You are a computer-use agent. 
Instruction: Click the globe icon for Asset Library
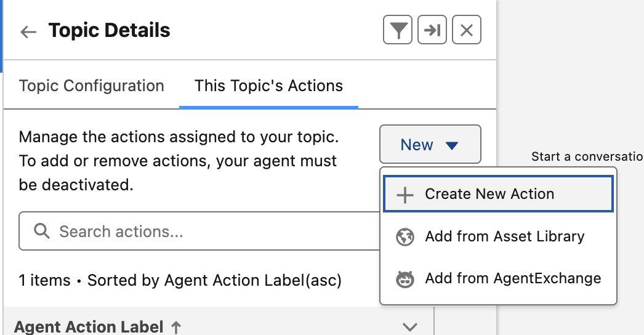(x=405, y=237)
